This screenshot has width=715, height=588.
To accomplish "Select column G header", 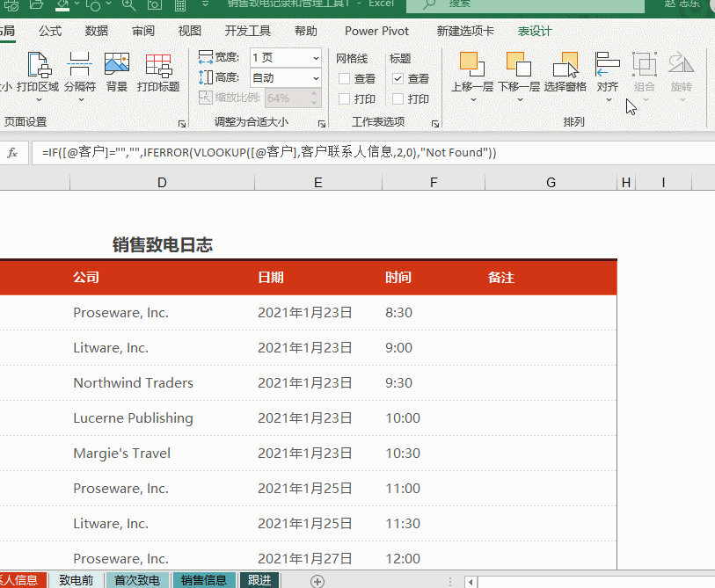I will point(551,182).
